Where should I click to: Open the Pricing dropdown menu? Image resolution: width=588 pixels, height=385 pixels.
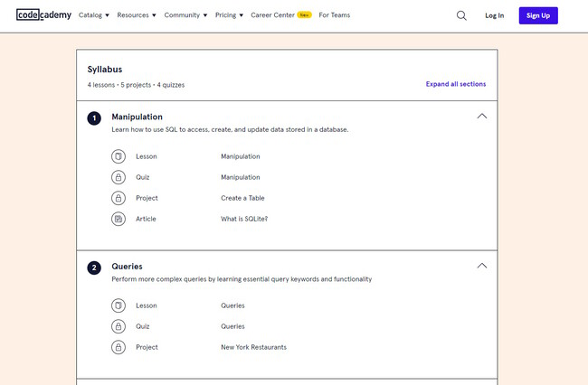229,15
